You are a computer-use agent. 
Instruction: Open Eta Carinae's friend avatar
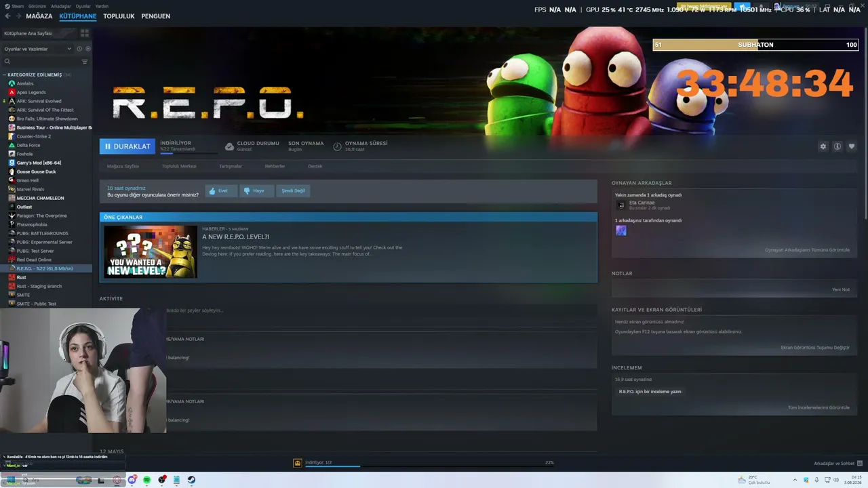tap(620, 205)
